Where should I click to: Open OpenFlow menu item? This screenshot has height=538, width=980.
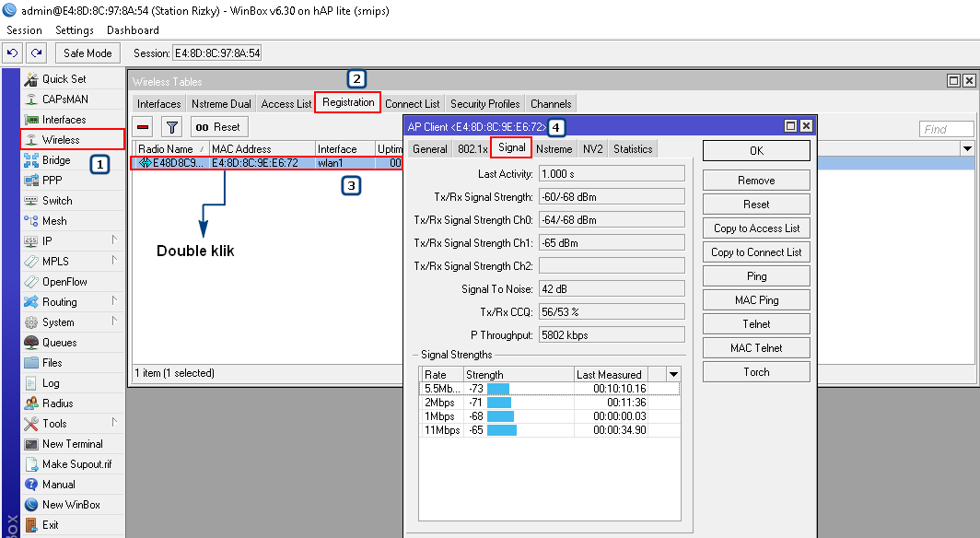click(64, 282)
